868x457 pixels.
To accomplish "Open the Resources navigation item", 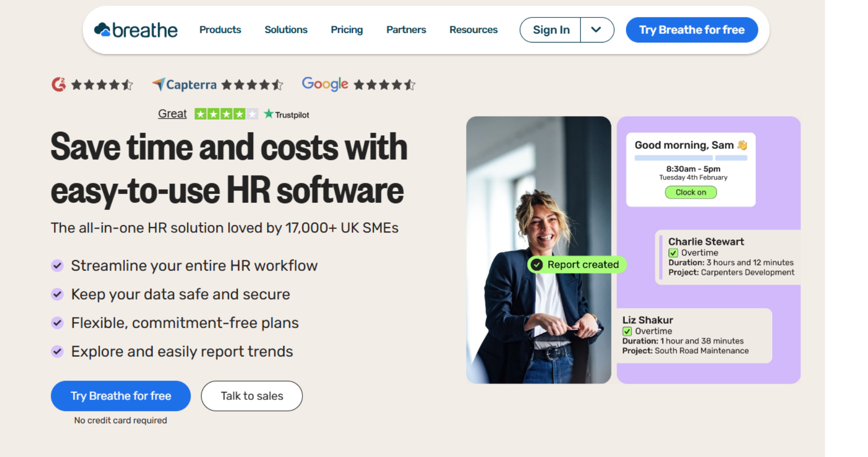I will (473, 30).
